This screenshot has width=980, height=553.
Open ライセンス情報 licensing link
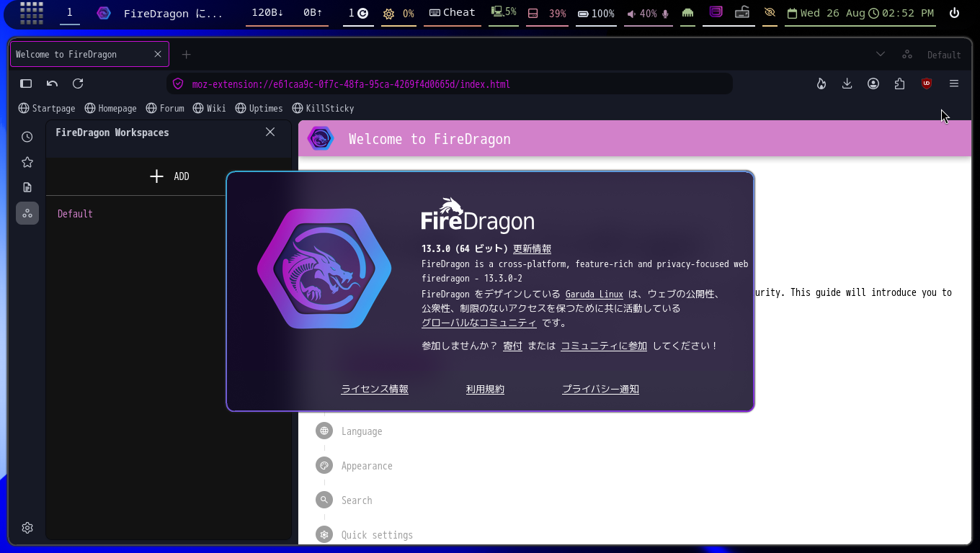pyautogui.click(x=375, y=389)
